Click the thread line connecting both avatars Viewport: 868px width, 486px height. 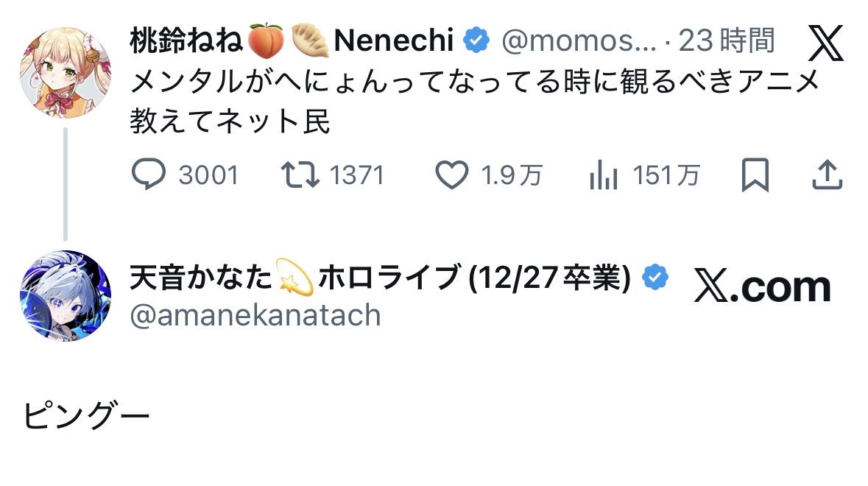tap(65, 184)
